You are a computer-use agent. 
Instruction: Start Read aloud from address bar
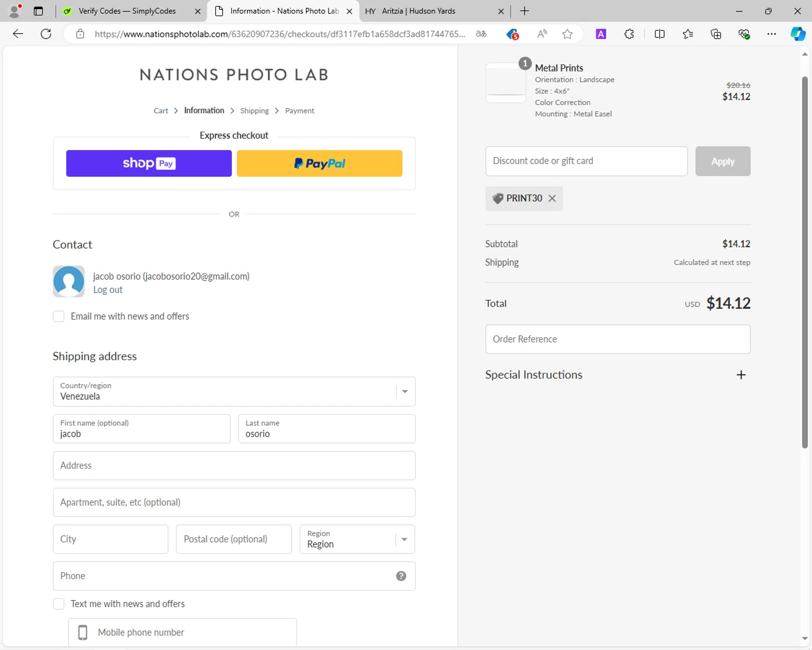(542, 34)
